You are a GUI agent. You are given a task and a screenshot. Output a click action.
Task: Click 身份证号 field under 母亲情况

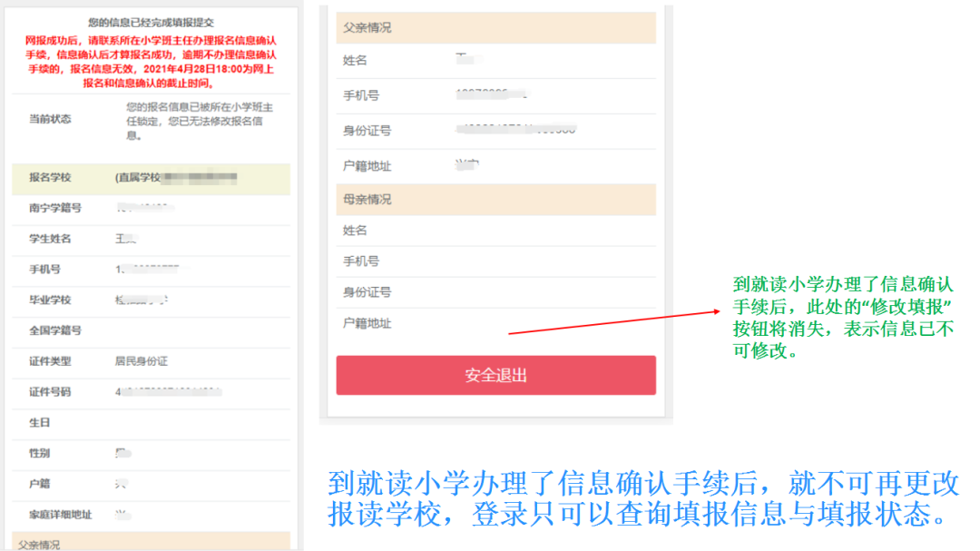point(495,292)
